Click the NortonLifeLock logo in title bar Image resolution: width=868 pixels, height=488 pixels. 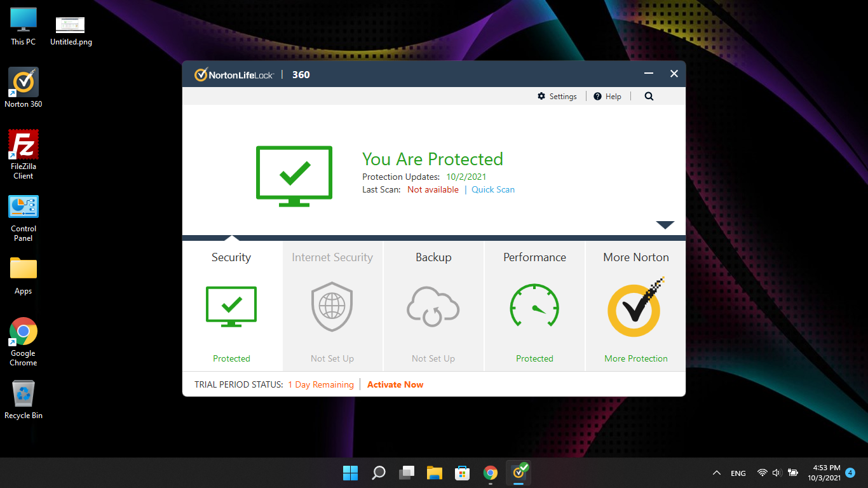234,74
